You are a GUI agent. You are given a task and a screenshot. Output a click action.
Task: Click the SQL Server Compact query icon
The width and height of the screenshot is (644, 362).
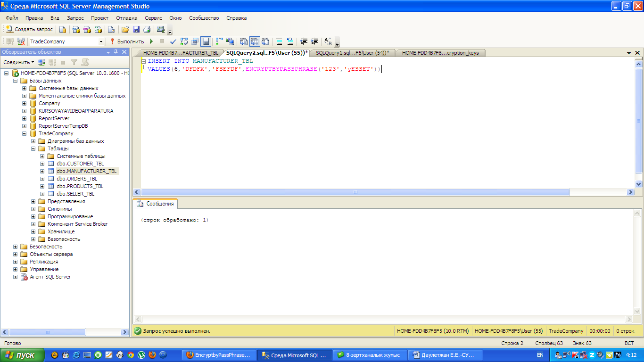(x=111, y=29)
